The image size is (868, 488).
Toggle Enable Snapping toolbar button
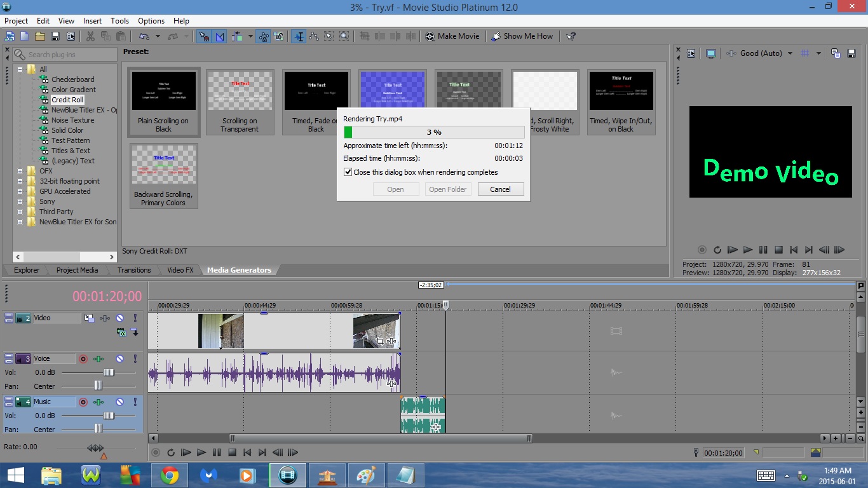tap(204, 36)
